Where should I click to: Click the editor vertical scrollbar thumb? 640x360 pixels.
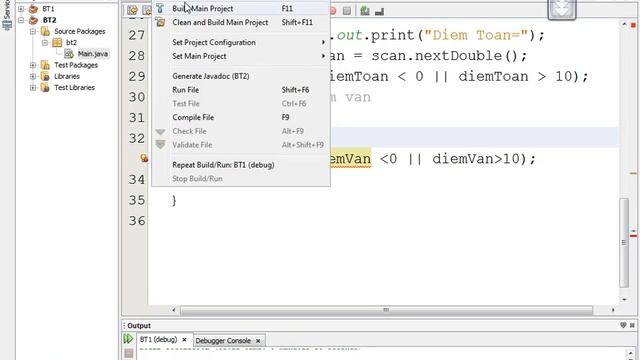tap(624, 242)
